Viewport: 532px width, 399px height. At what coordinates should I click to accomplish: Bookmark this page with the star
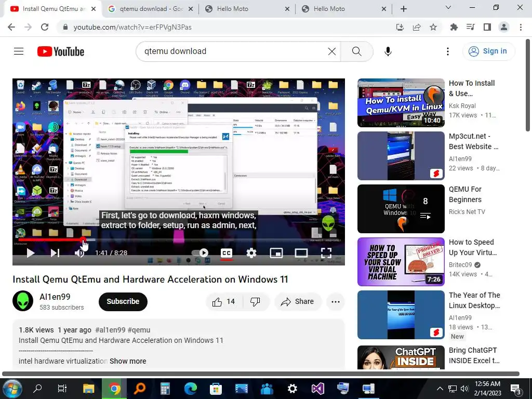tap(433, 27)
